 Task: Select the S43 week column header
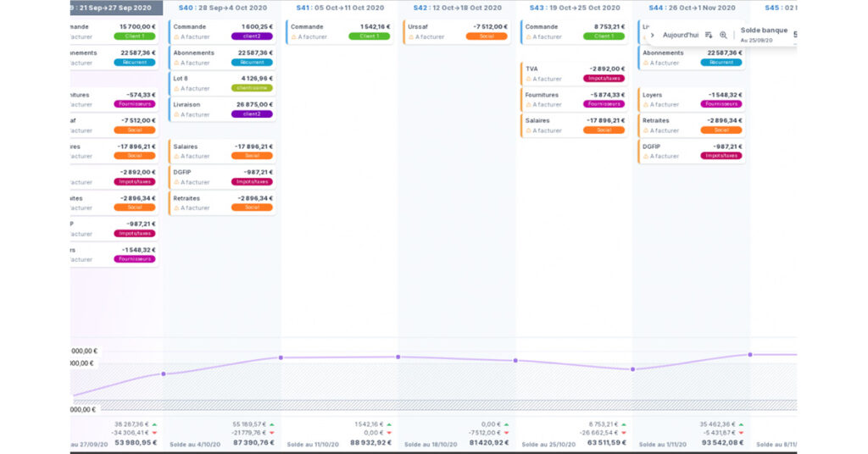[574, 8]
